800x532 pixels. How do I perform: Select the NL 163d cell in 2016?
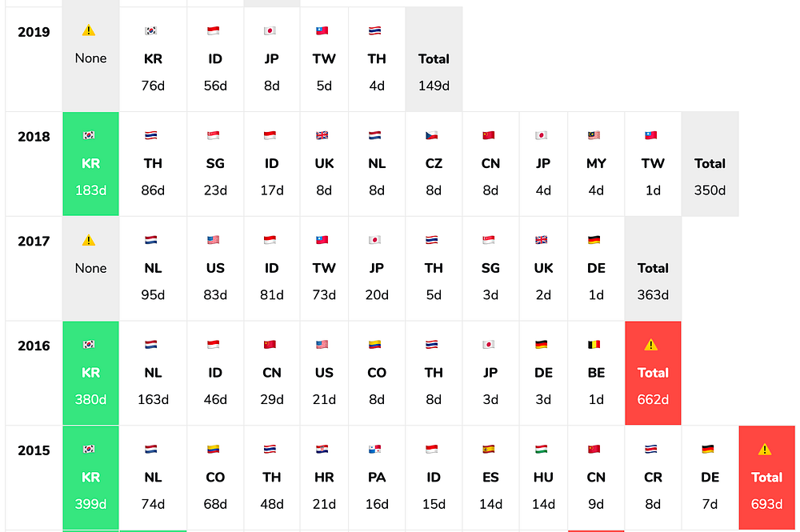pyautogui.click(x=153, y=373)
